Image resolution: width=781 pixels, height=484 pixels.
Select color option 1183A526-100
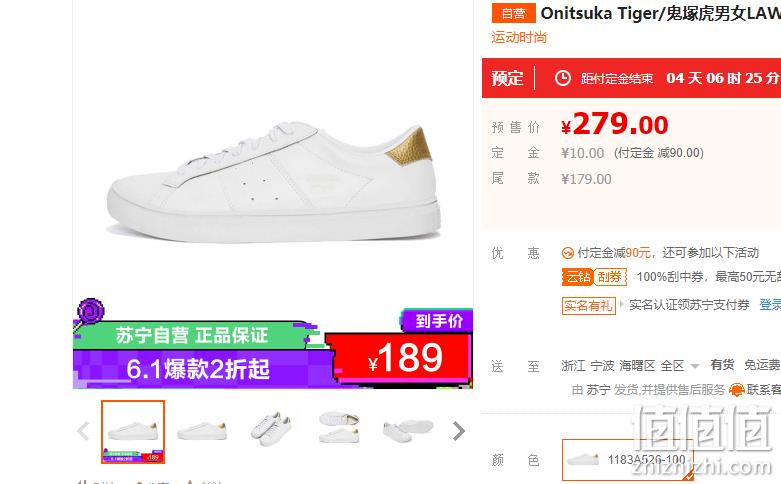[x=628, y=460]
